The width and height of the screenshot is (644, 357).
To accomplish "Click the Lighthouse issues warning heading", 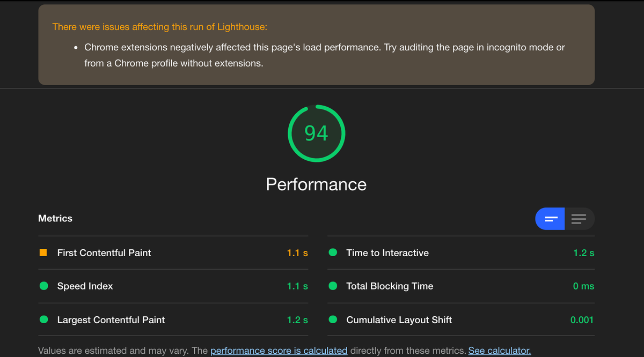I will coord(159,27).
